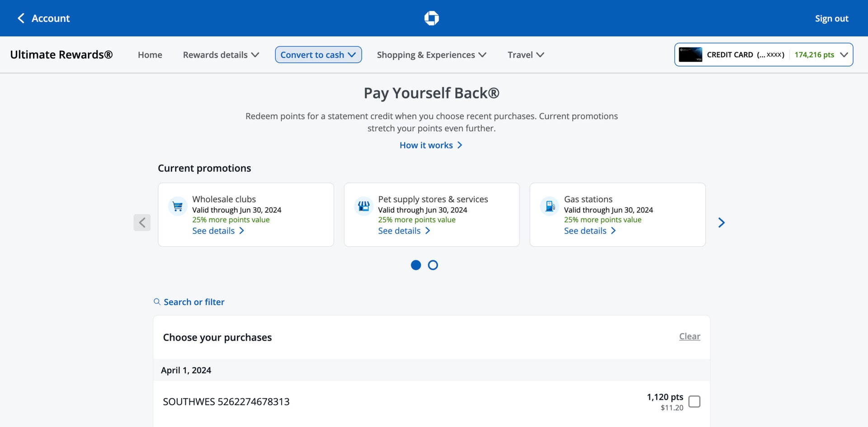Click the storefront icon for Pet supply stores
868x427 pixels.
coord(363,206)
